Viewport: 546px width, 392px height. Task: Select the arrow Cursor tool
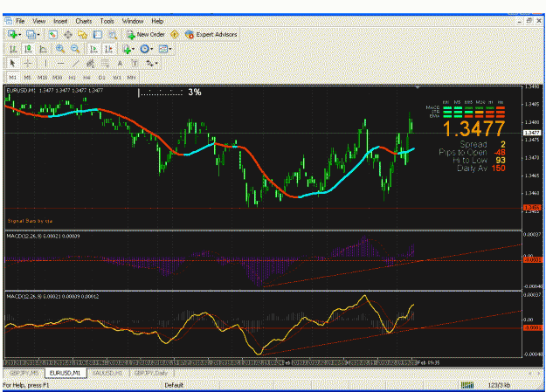(13, 64)
